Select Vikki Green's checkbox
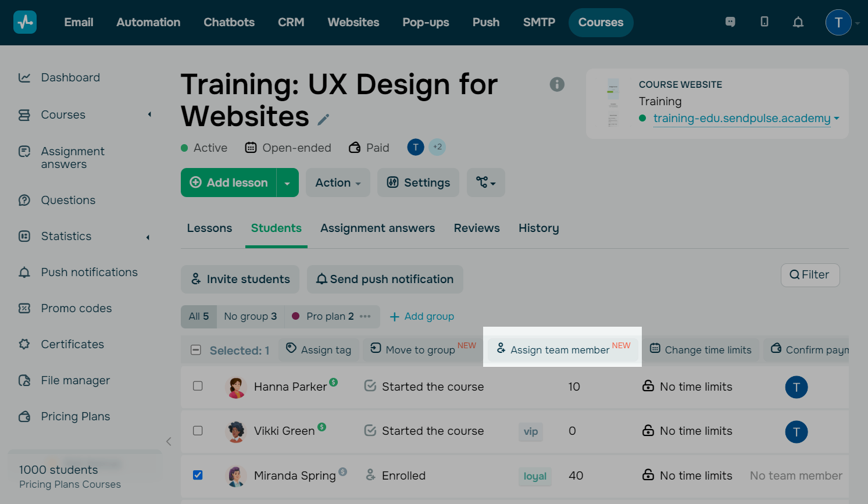This screenshot has height=504, width=868. [198, 431]
